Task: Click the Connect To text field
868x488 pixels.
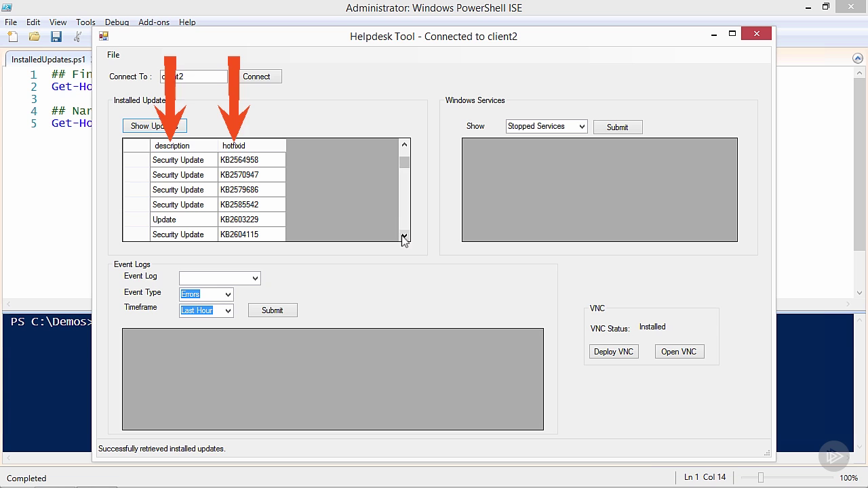Action: coord(194,77)
